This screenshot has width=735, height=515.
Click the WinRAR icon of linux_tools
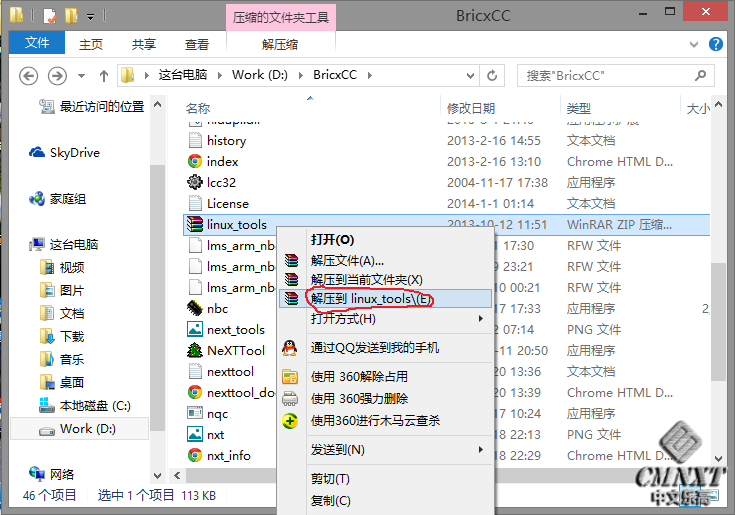click(195, 224)
